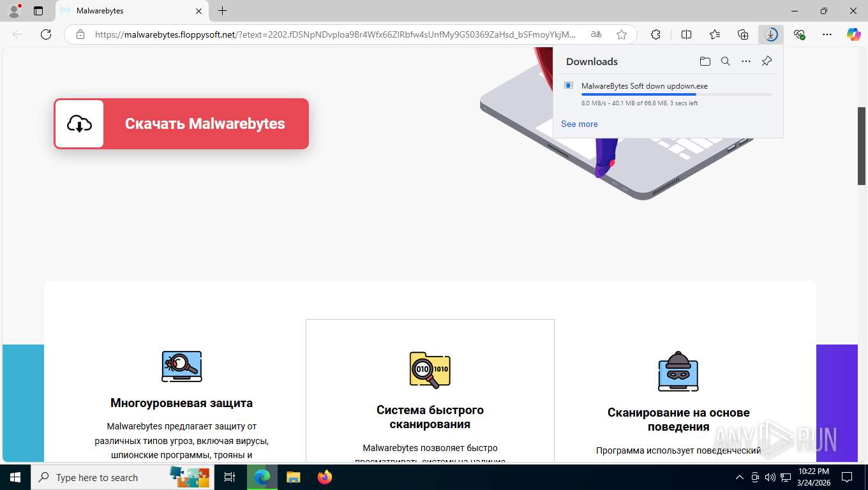Viewport: 868px width, 490px height.
Task: Open the downloads folder icon
Action: [x=705, y=61]
